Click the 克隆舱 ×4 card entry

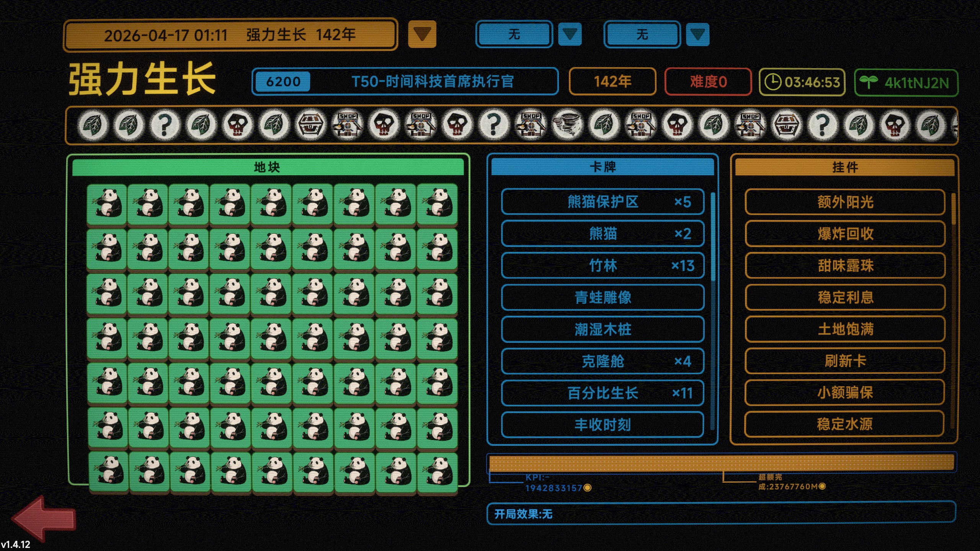(602, 361)
